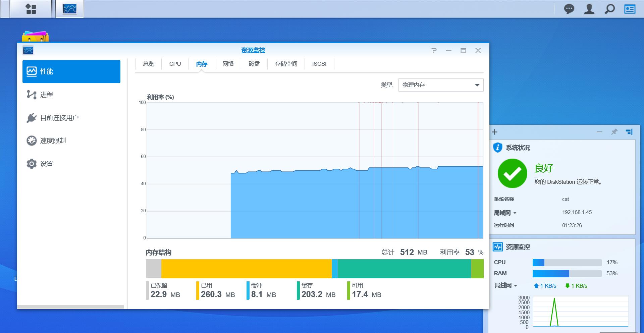The width and height of the screenshot is (644, 333).
Task: Switch to the 磁盘 tab
Action: tap(254, 64)
